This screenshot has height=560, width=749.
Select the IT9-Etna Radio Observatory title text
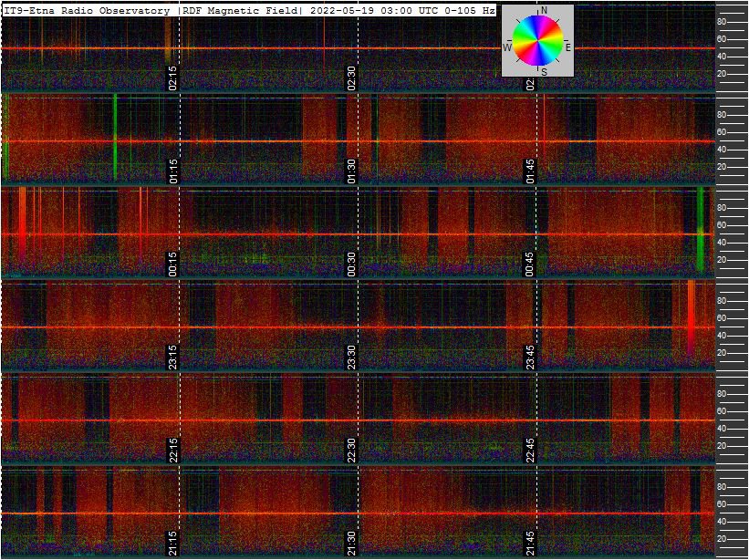point(86,11)
